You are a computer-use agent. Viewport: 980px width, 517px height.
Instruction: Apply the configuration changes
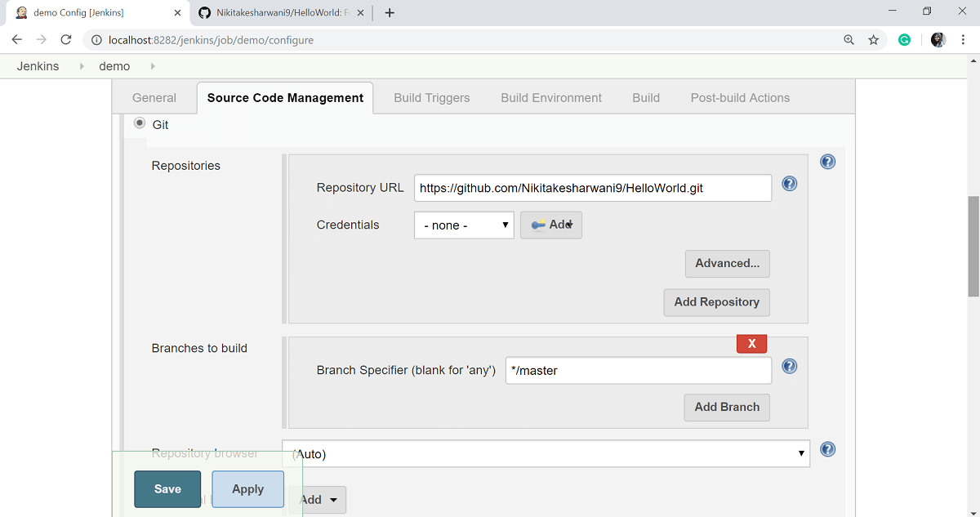point(248,489)
